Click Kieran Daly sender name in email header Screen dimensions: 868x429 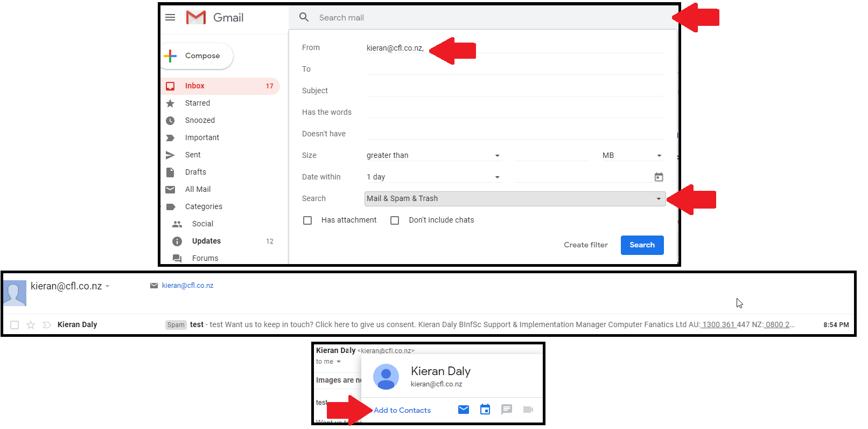(335, 350)
